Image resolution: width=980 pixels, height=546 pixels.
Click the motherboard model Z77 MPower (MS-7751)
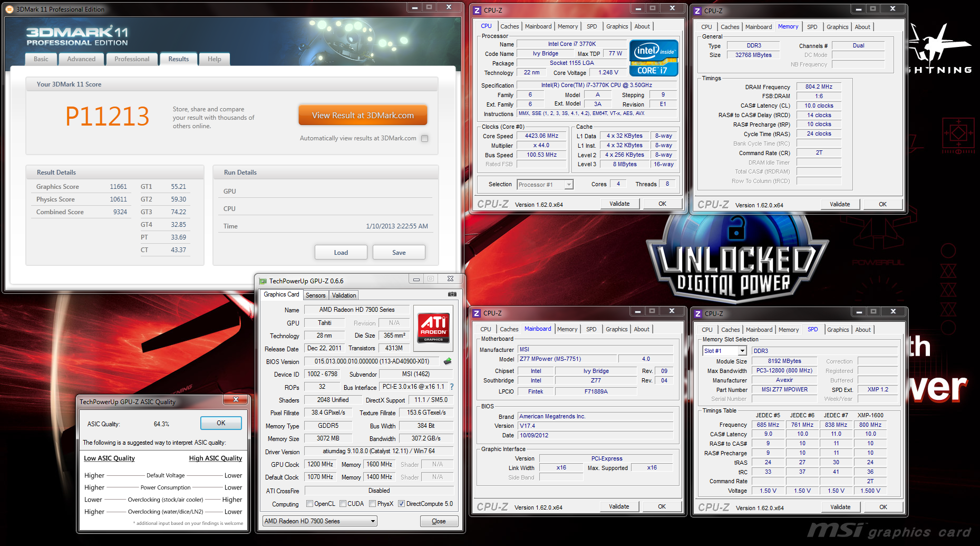coord(567,359)
